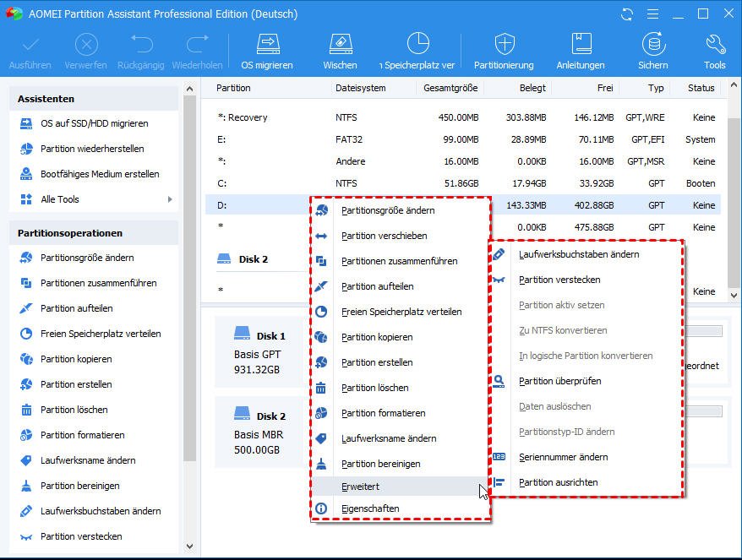Viewport: 742px width, 560px height.
Task: Click the Sichern backup icon
Action: 653,45
